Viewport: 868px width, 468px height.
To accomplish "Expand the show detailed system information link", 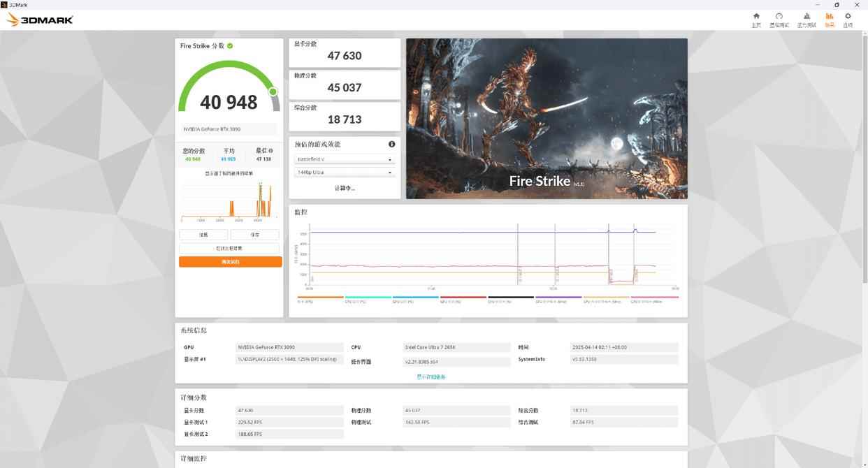I will click(x=431, y=376).
